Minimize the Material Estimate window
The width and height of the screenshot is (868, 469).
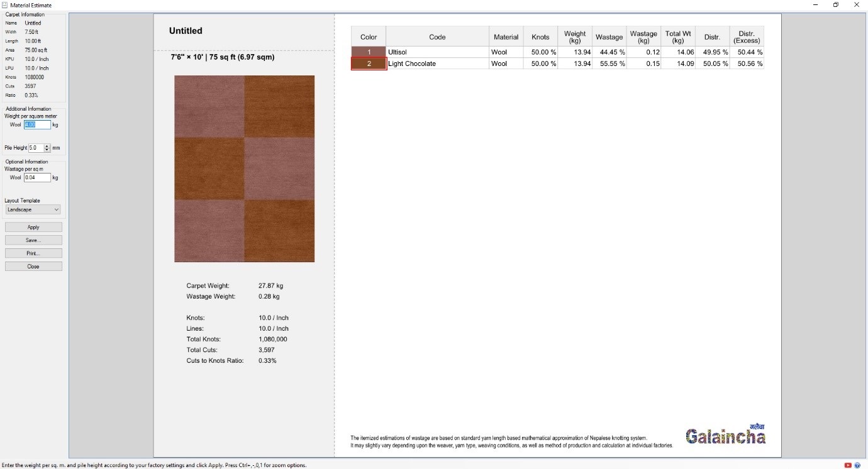coord(815,5)
